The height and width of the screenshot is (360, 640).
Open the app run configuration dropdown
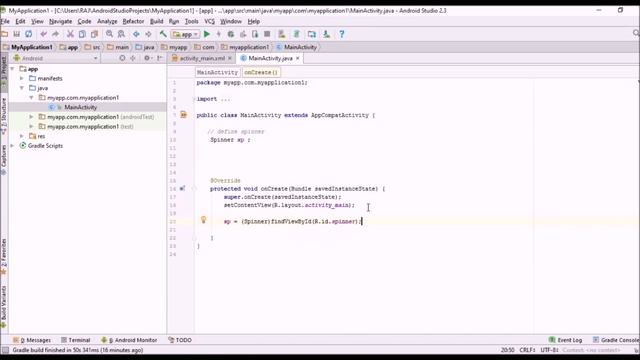click(185, 34)
